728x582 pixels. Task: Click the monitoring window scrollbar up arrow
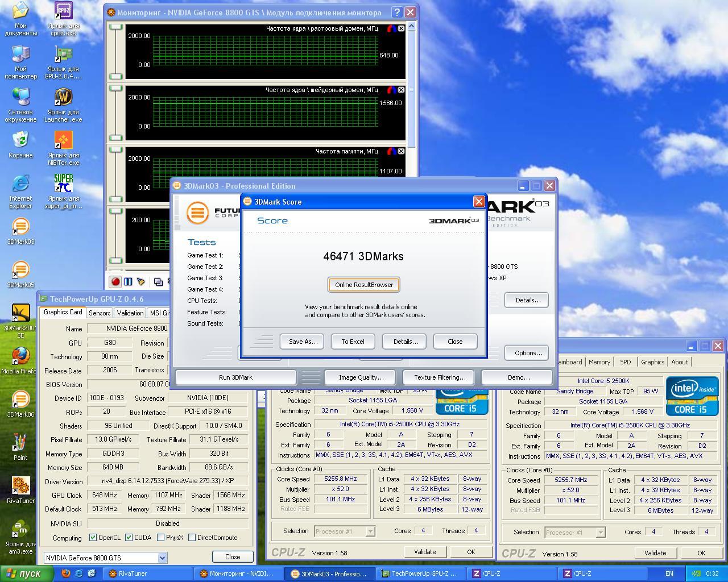coord(412,26)
